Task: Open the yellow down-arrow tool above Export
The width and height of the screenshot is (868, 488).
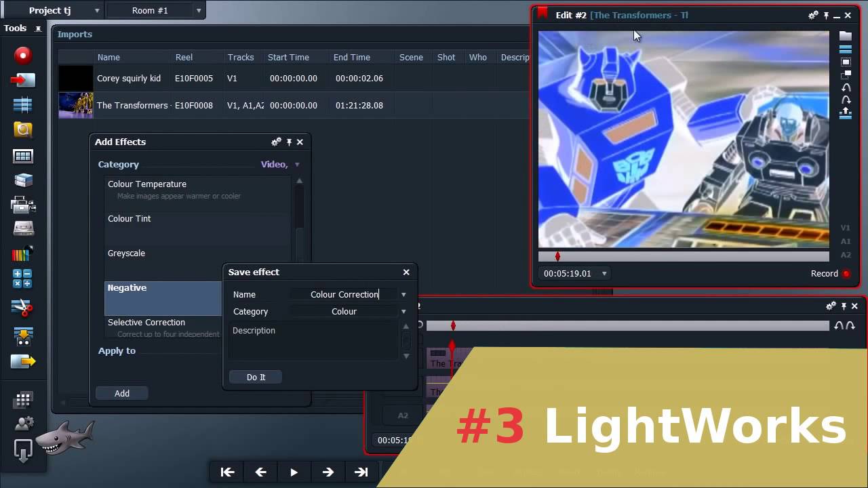Action: click(23, 335)
